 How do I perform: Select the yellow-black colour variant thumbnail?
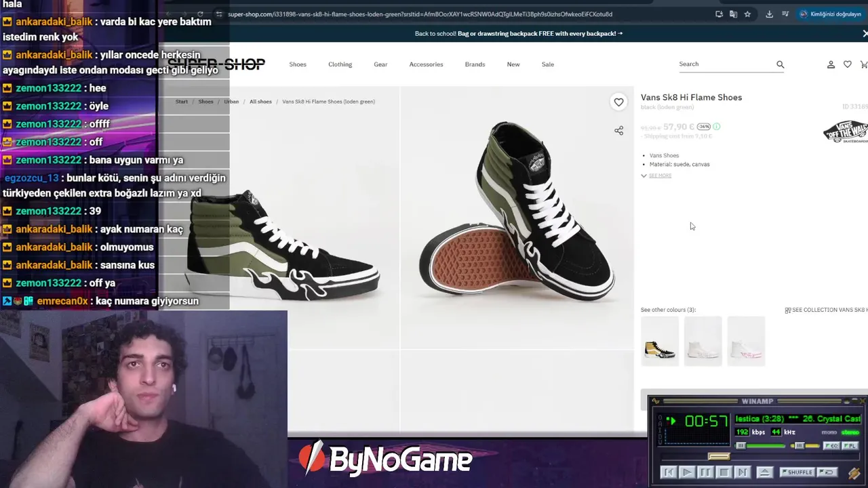[660, 341]
